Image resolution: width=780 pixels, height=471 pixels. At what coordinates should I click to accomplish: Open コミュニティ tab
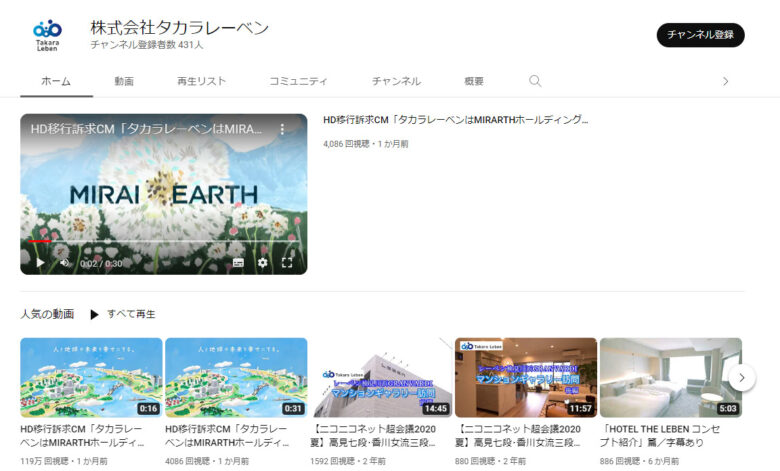298,81
